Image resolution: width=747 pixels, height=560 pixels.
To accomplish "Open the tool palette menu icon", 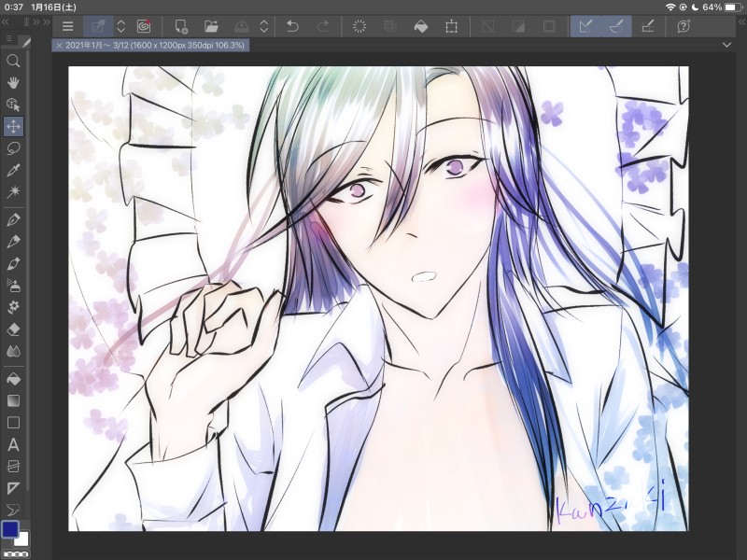I will pyautogui.click(x=8, y=38).
